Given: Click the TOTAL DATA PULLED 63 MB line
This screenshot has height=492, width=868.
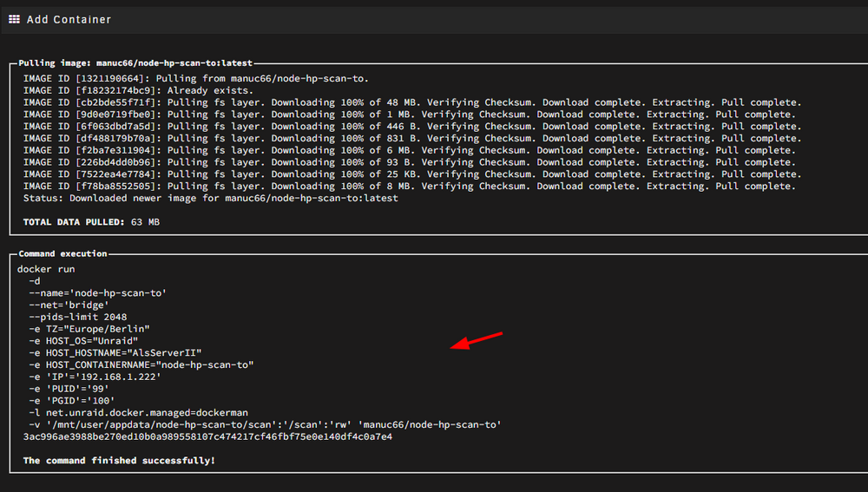Looking at the screenshot, I should pos(91,222).
